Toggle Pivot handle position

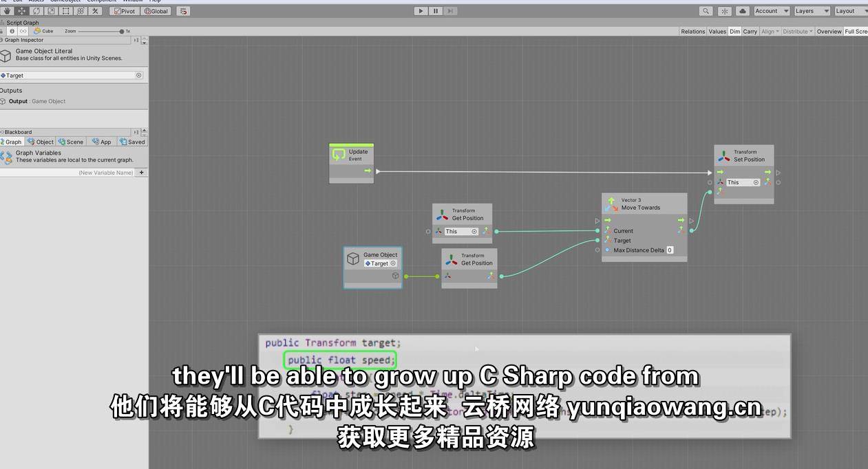coord(124,11)
